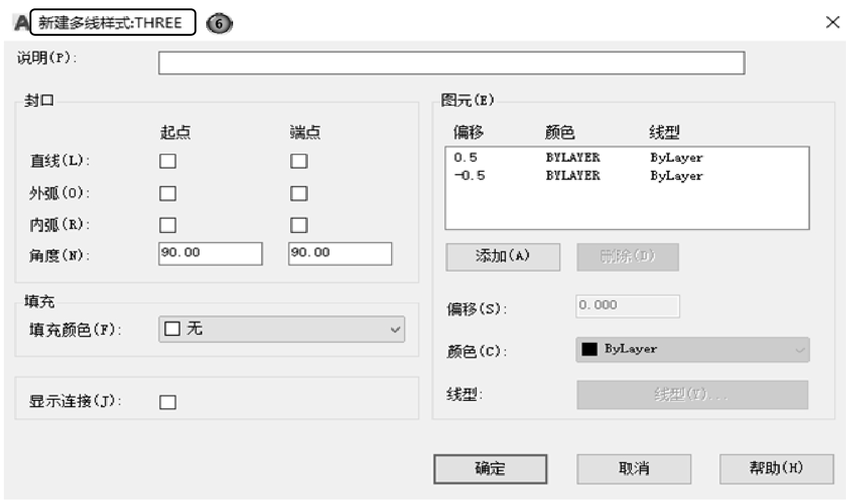Click the start point angle field
The width and height of the screenshot is (851, 504).
[x=210, y=254]
